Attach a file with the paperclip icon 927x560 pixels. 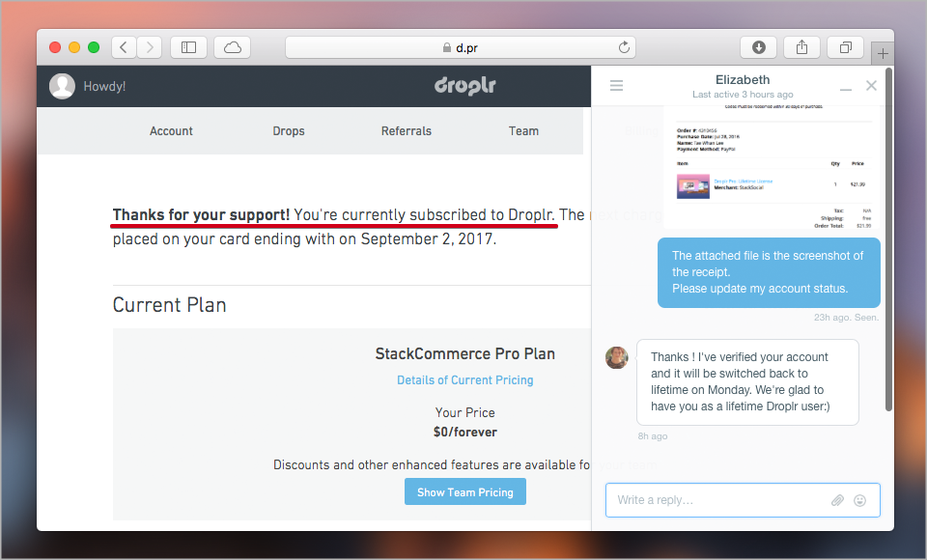838,500
